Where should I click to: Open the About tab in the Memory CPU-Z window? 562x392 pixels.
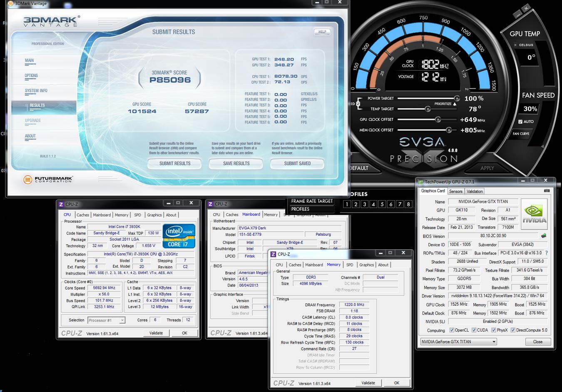(x=383, y=265)
